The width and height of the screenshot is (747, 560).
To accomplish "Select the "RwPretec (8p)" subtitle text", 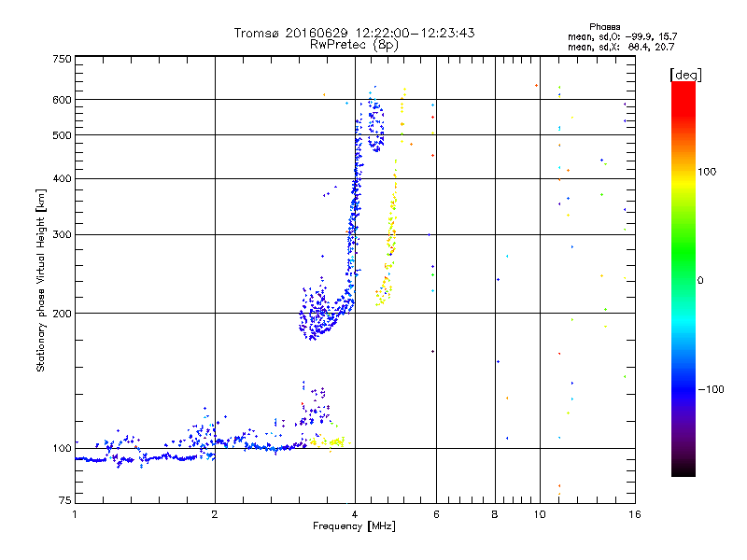I will (x=354, y=45).
